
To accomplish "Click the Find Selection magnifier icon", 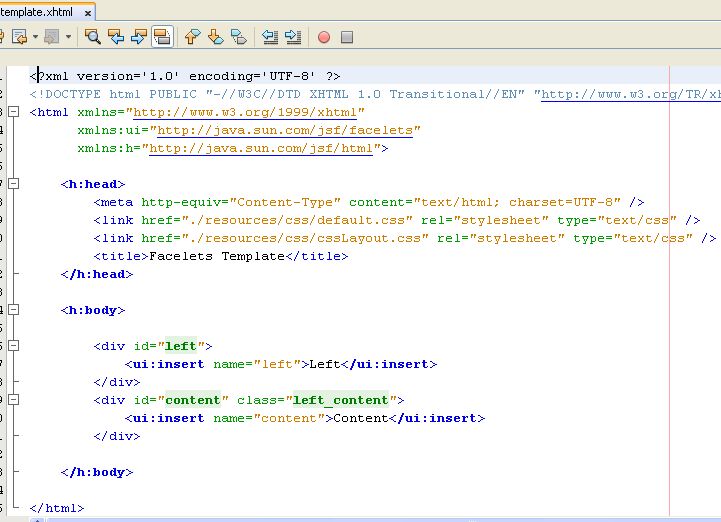I will point(92,36).
